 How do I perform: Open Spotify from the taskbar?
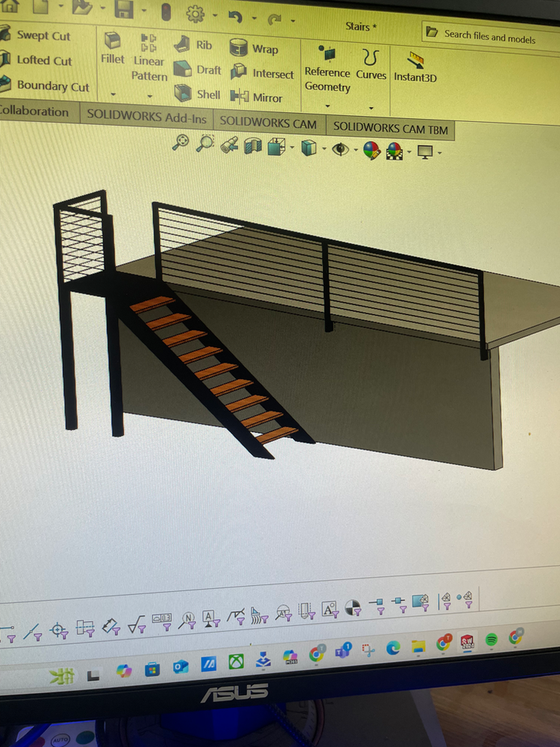click(491, 640)
